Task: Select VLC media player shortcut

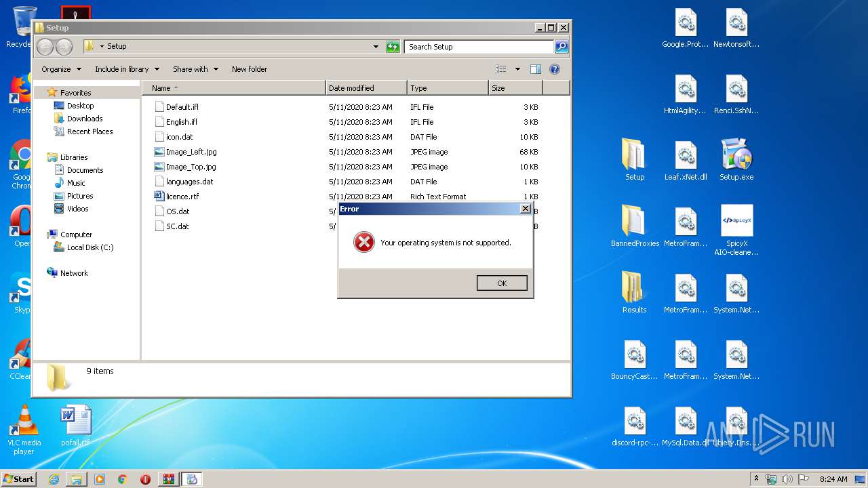Action: point(24,430)
